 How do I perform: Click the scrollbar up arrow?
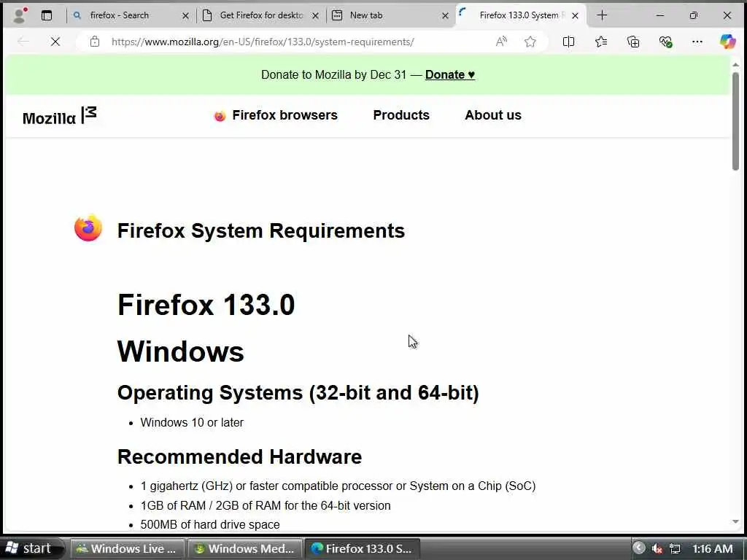pos(735,64)
